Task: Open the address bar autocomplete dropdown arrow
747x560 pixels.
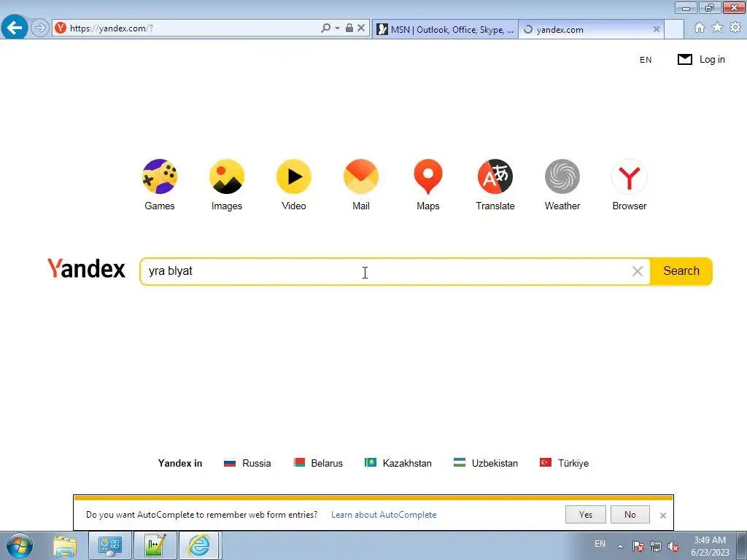Action: click(x=337, y=28)
